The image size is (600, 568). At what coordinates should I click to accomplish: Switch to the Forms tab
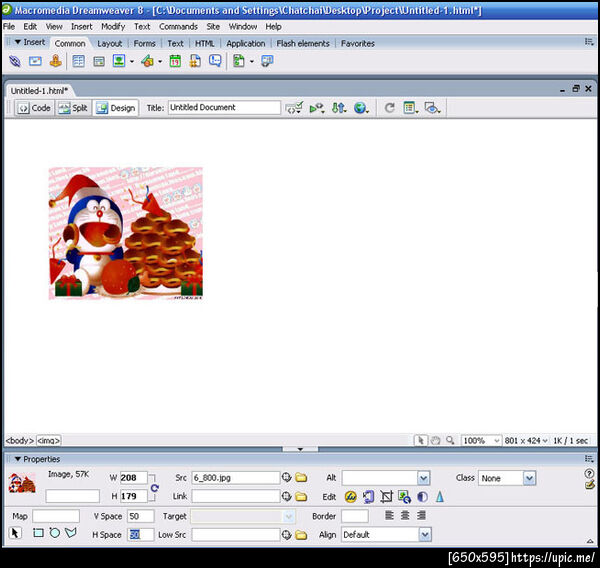point(144,44)
